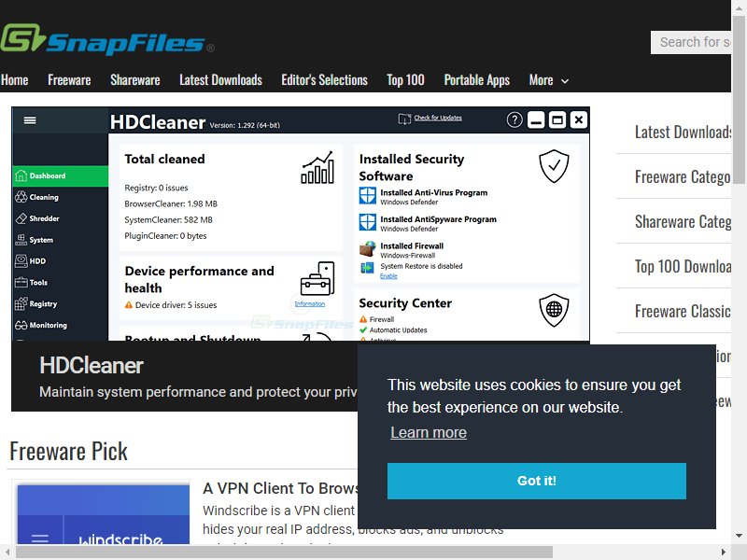This screenshot has width=747, height=560.
Task: Go to the Home menu item
Action: (14, 80)
